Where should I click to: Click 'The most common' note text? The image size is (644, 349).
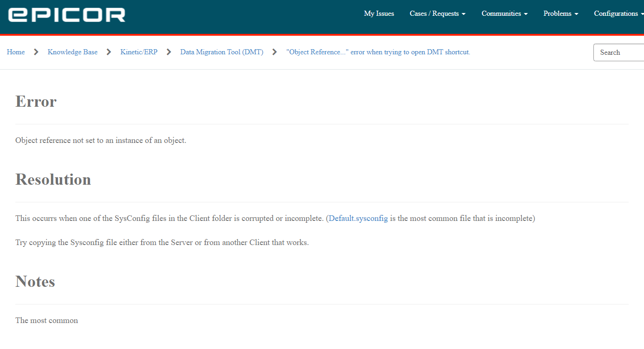tap(46, 320)
